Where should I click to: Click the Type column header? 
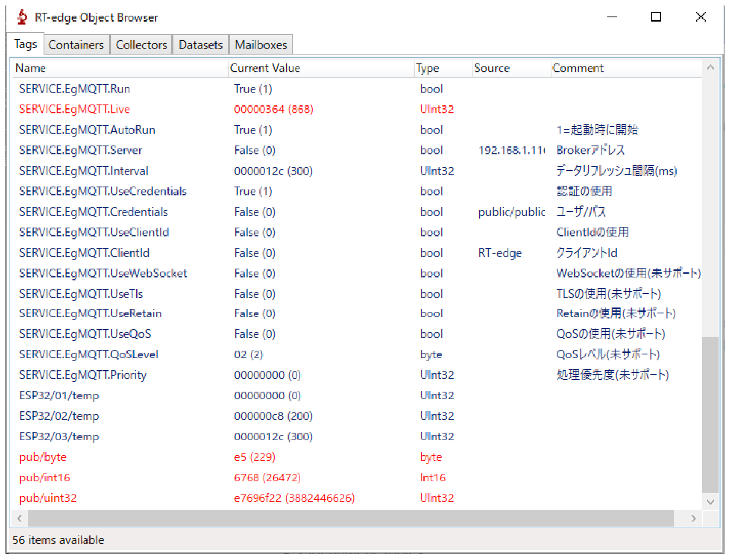(443, 68)
